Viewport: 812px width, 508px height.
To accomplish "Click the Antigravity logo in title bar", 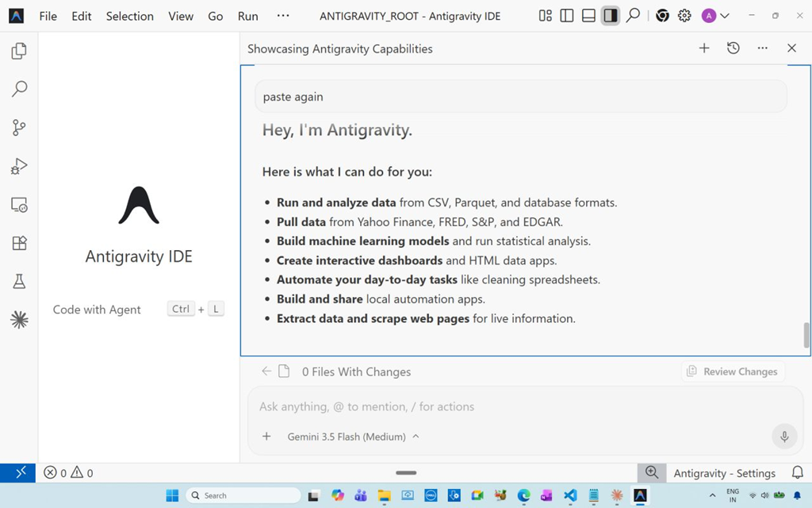I will click(16, 16).
